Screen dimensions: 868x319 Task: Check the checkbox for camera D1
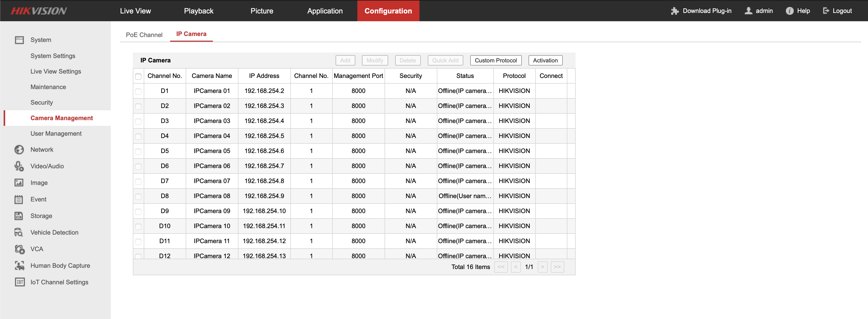[x=138, y=91]
